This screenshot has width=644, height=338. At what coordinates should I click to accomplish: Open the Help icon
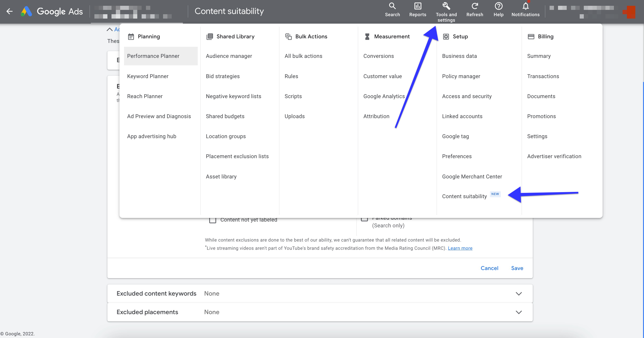pos(499,6)
